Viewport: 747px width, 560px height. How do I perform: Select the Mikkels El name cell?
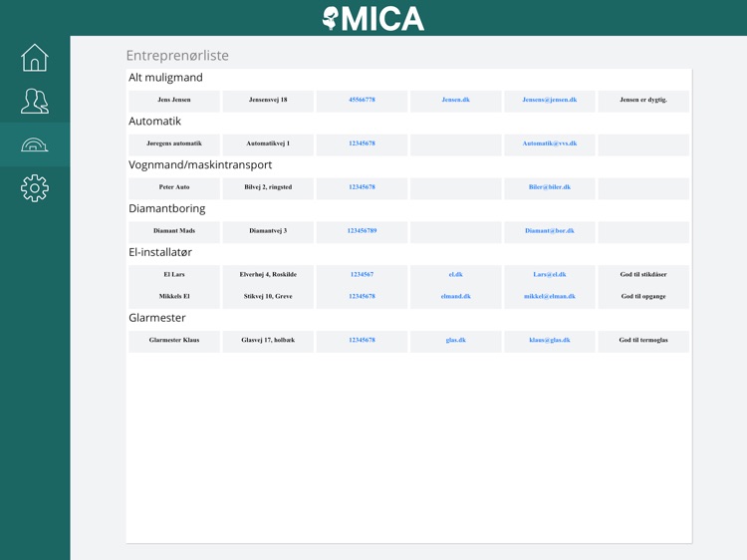click(174, 298)
